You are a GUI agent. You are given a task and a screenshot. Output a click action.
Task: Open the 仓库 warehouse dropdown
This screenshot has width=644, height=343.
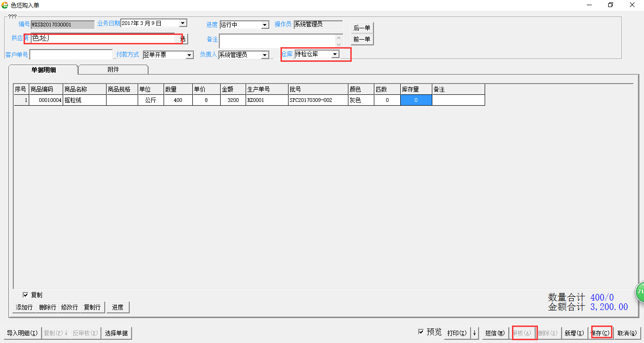coord(335,54)
